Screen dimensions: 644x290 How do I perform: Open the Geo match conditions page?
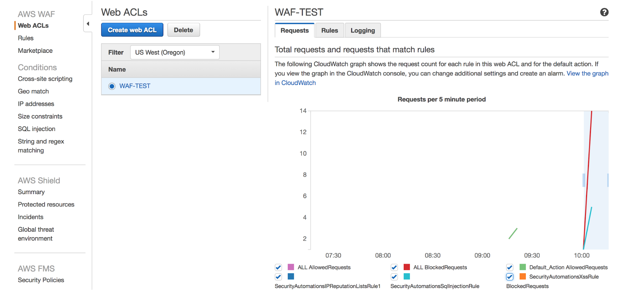click(x=33, y=91)
